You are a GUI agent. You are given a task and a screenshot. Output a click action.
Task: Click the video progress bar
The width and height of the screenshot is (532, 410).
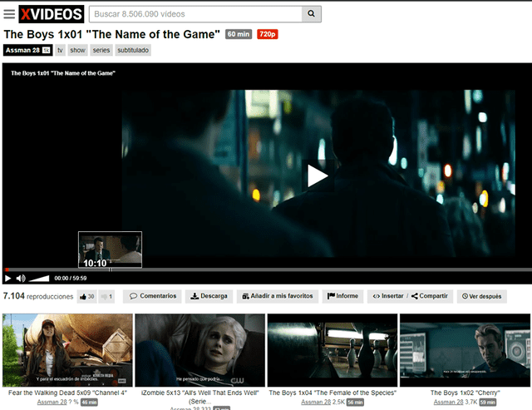(x=266, y=269)
